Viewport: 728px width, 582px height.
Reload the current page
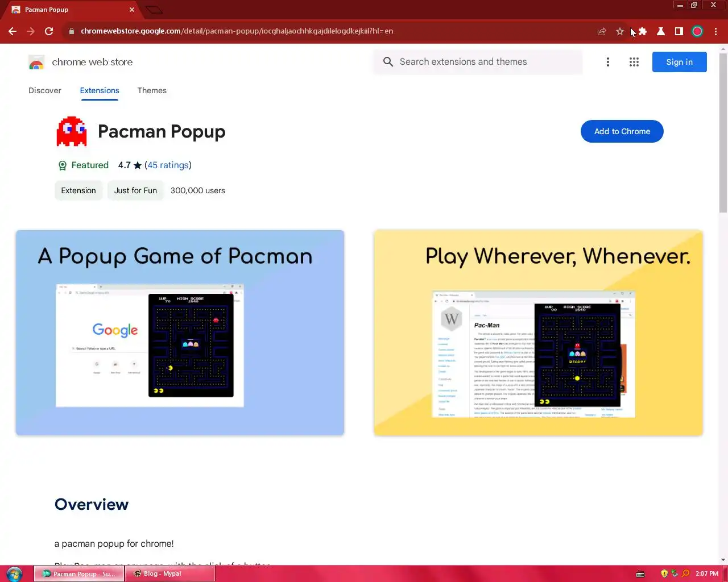click(x=49, y=31)
